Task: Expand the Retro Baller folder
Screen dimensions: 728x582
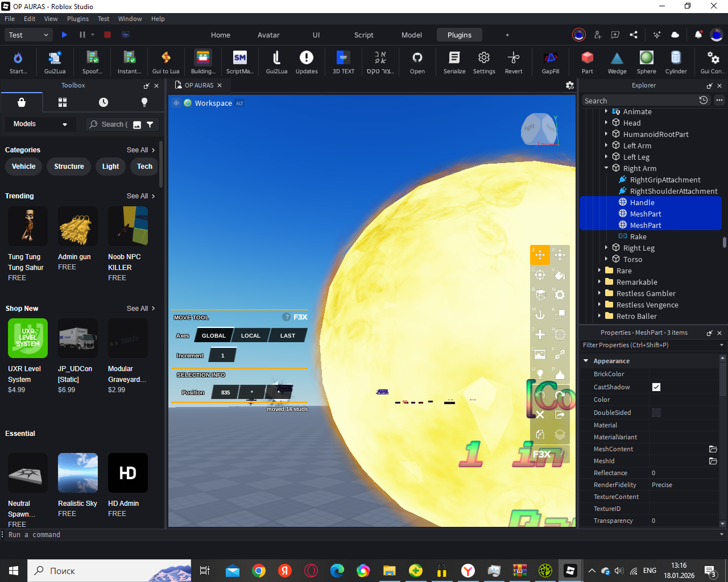Action: (x=599, y=316)
